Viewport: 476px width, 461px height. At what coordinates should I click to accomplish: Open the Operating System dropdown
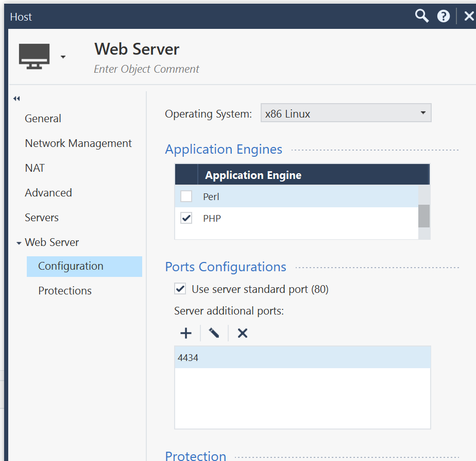(x=346, y=113)
